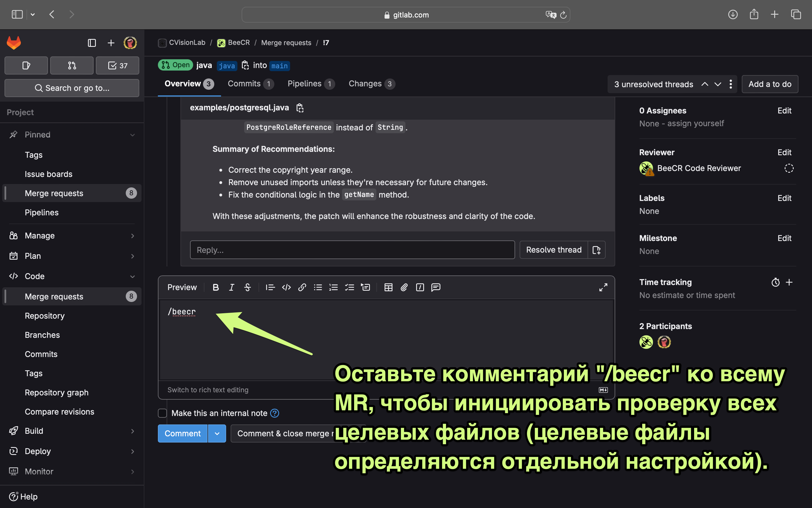
Task: Collapse the Pinned sidebar section
Action: [133, 135]
